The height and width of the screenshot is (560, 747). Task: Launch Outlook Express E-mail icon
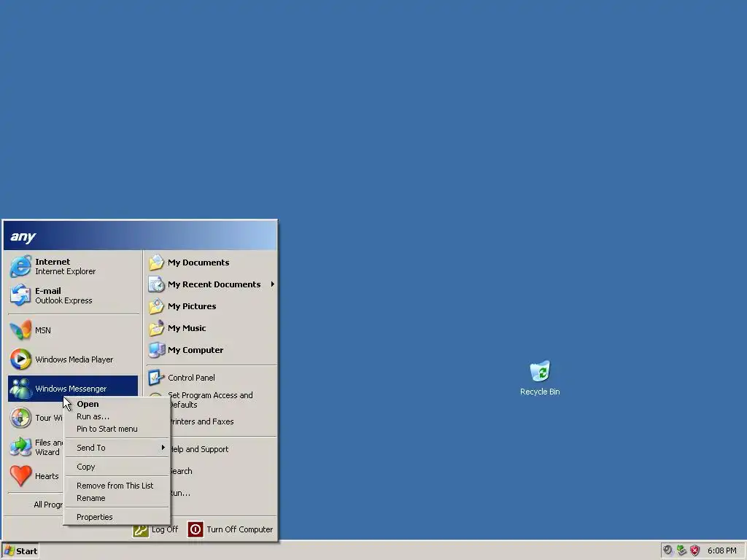pos(20,295)
